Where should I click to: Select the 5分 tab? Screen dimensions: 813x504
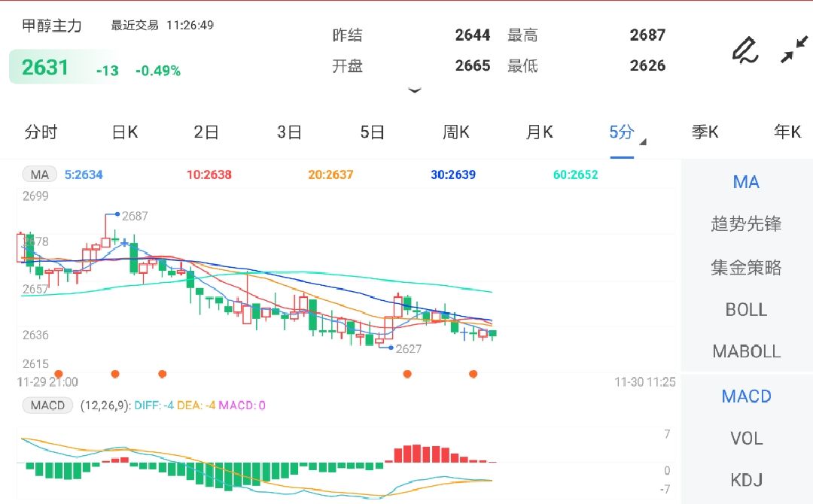tap(622, 132)
